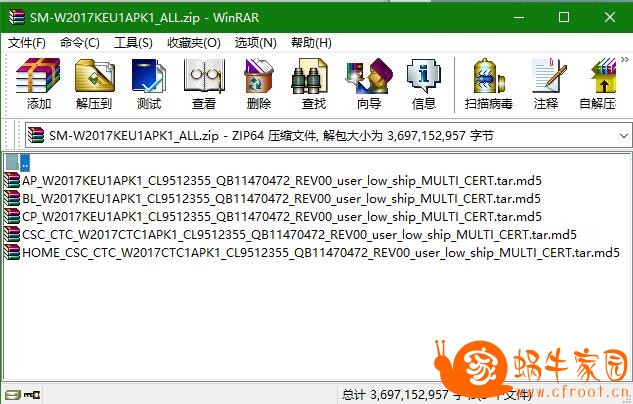Click the archive icon beside AP_W2017KEU1APK1 file
Image resolution: width=633 pixels, height=404 pixels.
coord(12,180)
